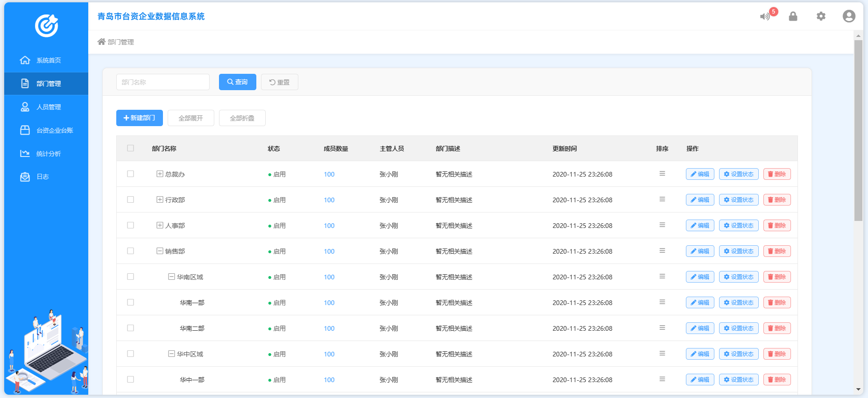The width and height of the screenshot is (868, 398).
Task: Check the 华南区域 row checkbox
Action: 130,277
